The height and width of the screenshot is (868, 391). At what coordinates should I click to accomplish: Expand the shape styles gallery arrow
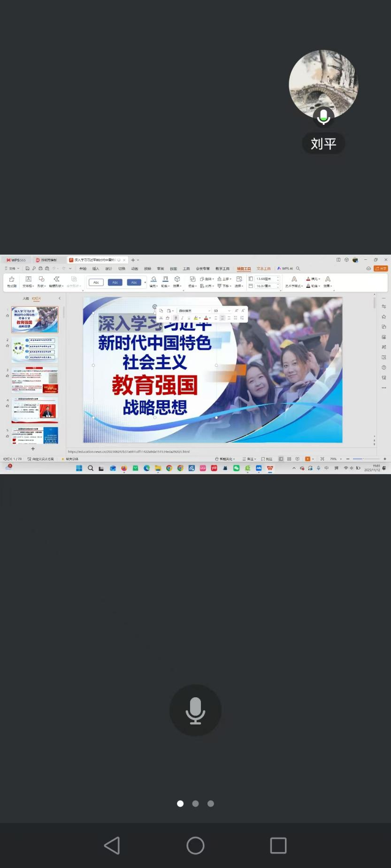coord(145,282)
